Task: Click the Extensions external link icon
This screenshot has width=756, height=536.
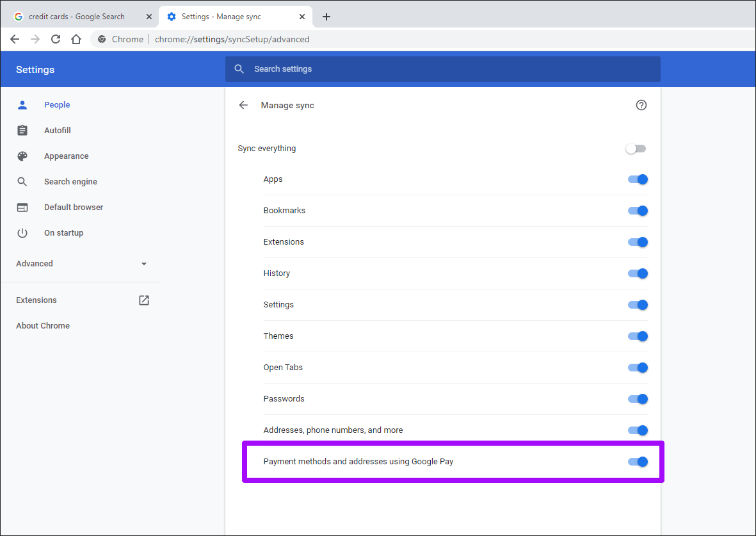Action: [144, 300]
